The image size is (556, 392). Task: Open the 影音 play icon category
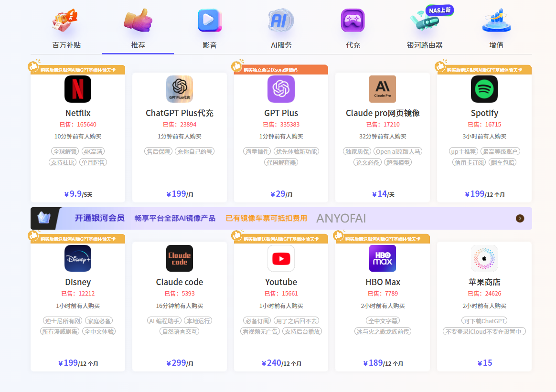point(210,20)
